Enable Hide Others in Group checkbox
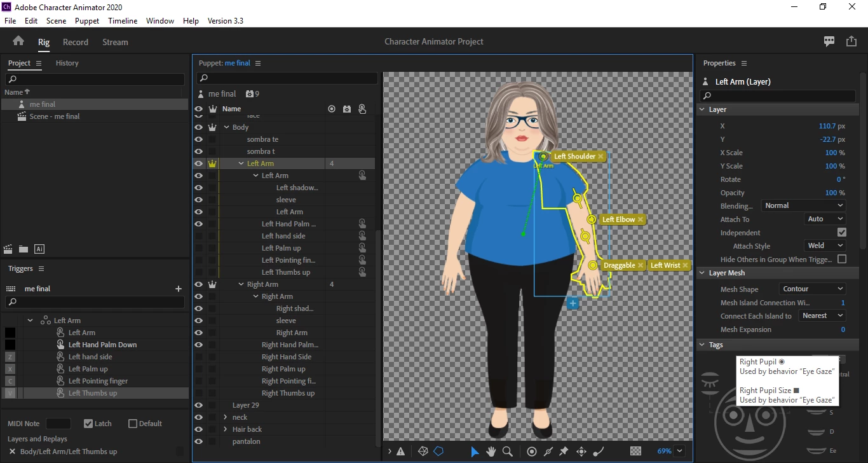868x463 pixels. pos(842,259)
